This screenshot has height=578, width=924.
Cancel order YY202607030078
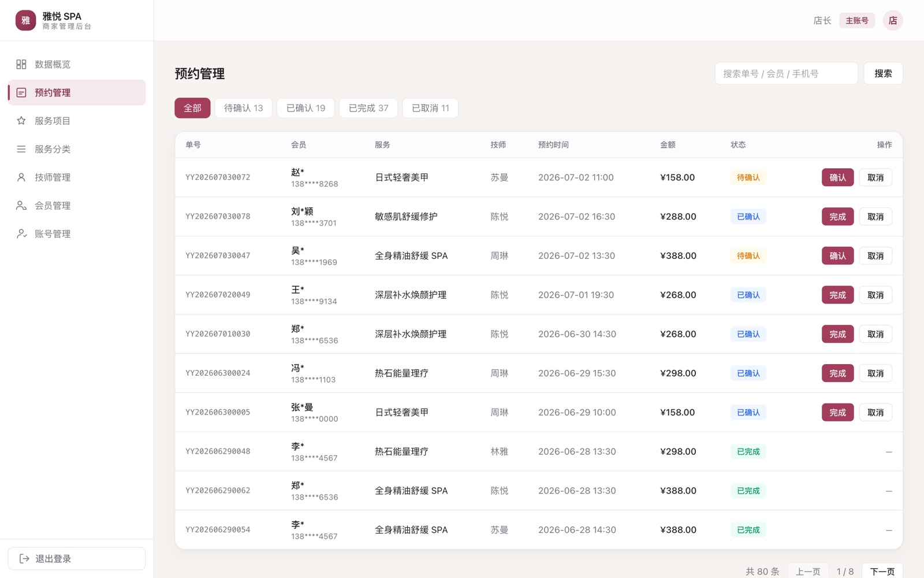pos(875,217)
